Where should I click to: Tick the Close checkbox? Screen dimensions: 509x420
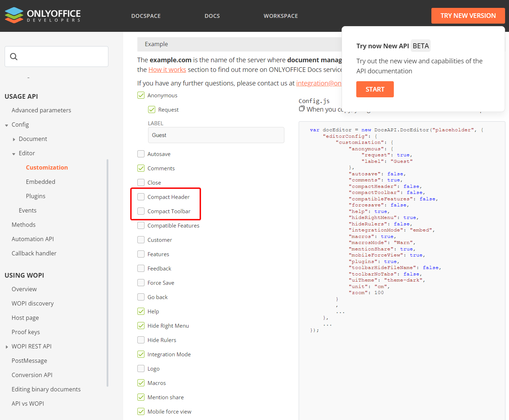point(141,182)
